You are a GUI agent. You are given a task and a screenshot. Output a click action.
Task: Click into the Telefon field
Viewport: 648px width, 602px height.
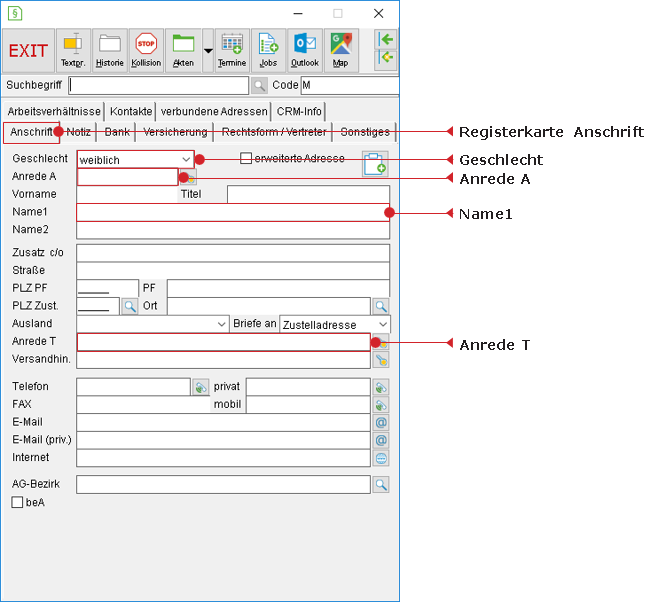pyautogui.click(x=133, y=387)
